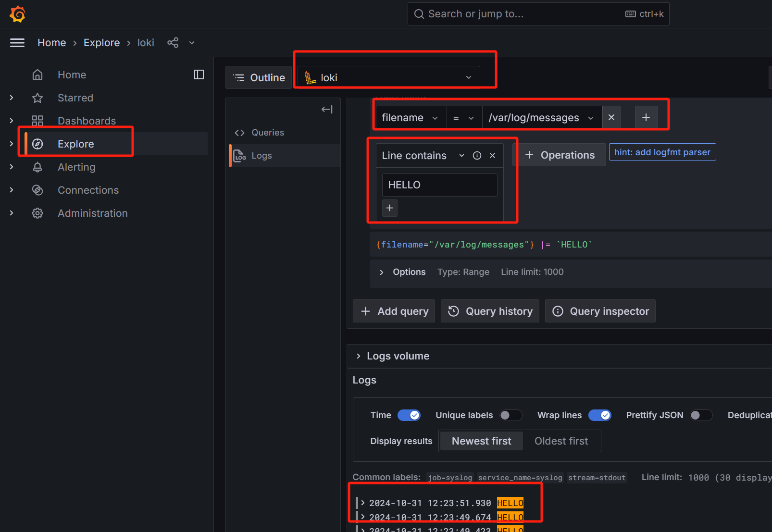Image resolution: width=772 pixels, height=532 pixels.
Task: Click the Search or jump to field
Action: (x=538, y=14)
